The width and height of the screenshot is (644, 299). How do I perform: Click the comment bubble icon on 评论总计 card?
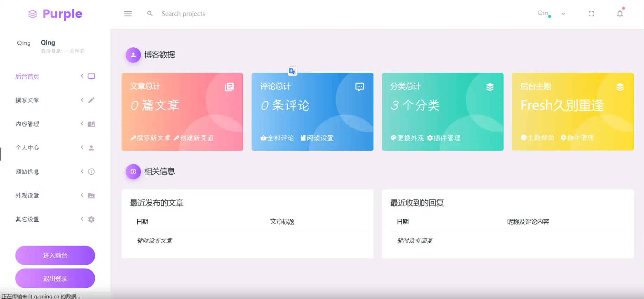(360, 87)
